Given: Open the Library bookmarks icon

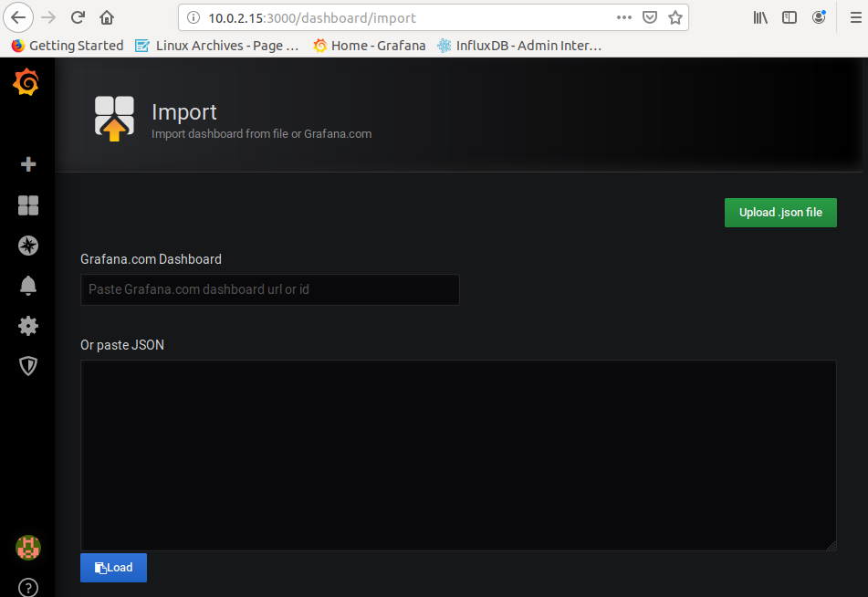Looking at the screenshot, I should click(x=760, y=17).
